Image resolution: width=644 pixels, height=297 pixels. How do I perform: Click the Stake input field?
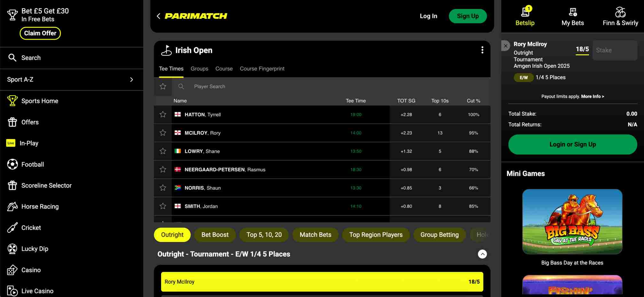coord(615,50)
